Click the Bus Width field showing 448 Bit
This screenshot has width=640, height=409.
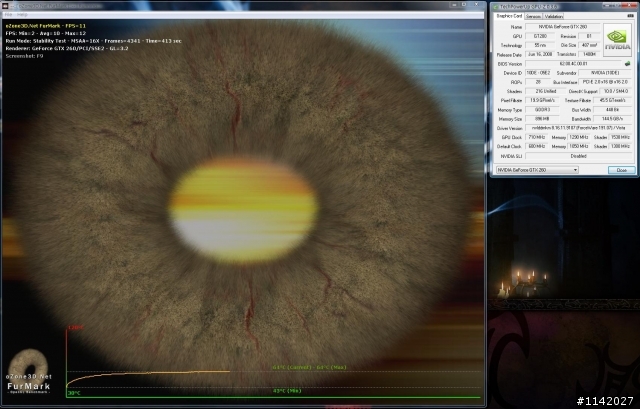(612, 110)
